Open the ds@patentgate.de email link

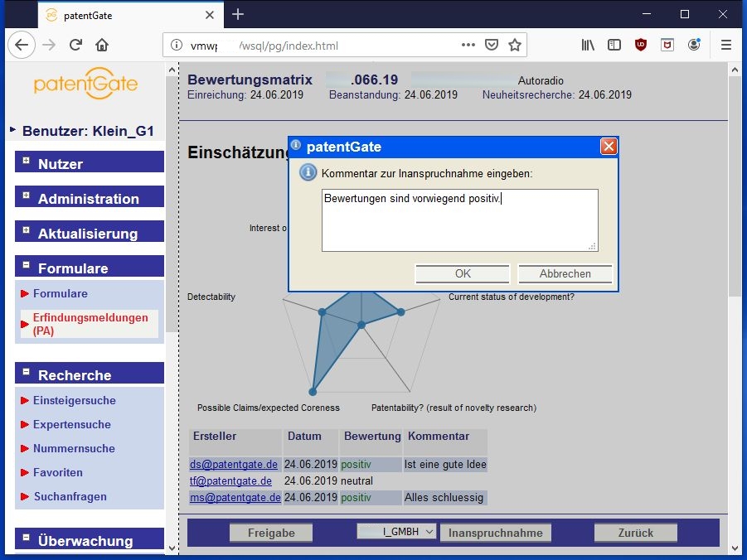234,464
